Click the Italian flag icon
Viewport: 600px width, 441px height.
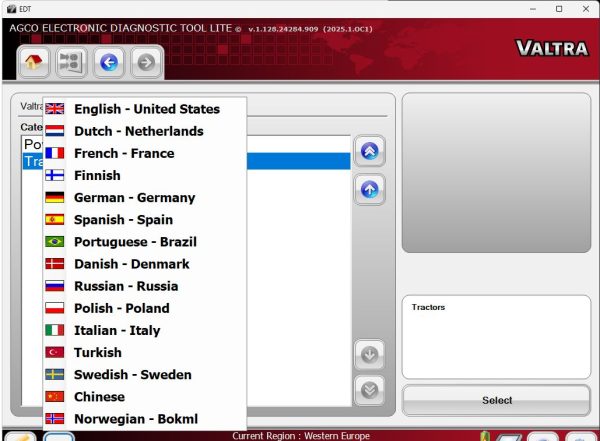pos(55,330)
